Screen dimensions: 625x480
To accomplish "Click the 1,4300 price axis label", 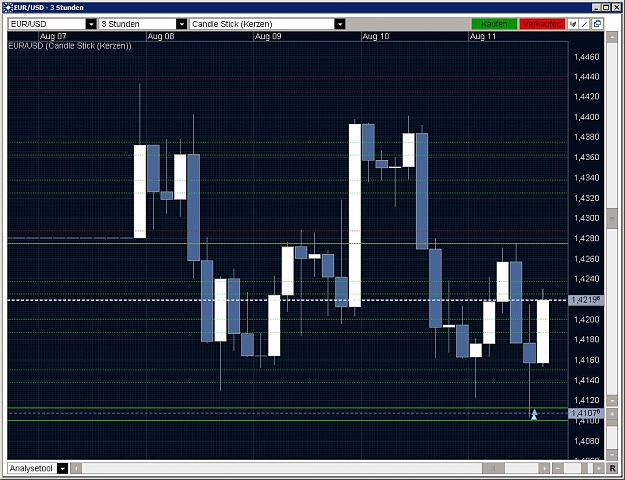I will [586, 218].
